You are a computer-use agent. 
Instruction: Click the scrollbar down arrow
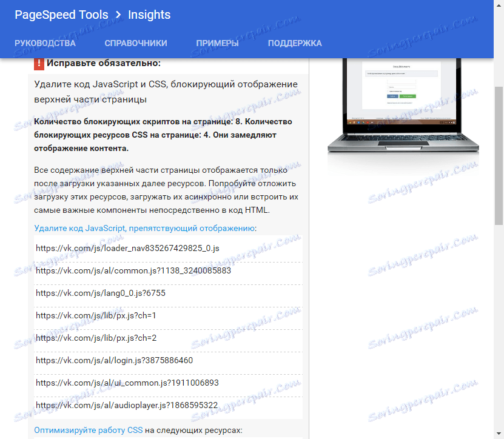click(499, 434)
